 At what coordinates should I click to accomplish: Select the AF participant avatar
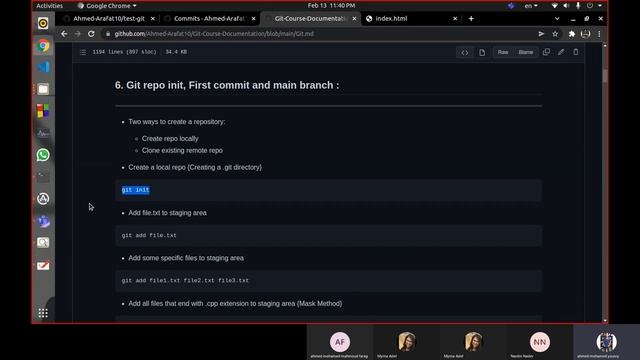[340, 342]
